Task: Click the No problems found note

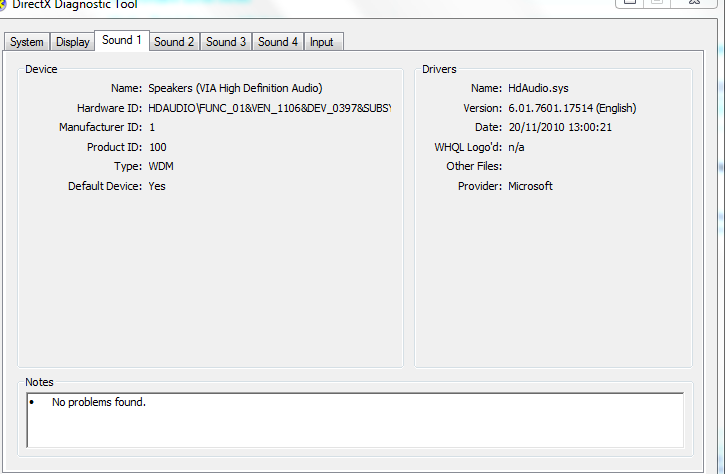Action: [99, 402]
